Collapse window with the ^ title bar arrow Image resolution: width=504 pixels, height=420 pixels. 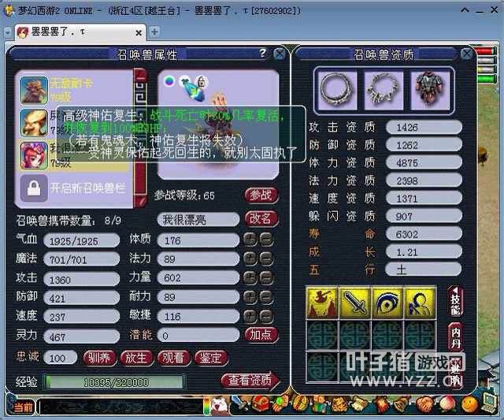[465, 10]
